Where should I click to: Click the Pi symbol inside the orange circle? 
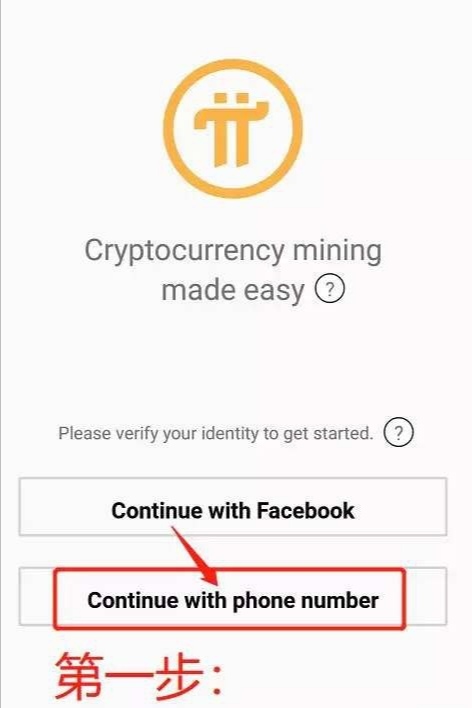click(x=231, y=130)
